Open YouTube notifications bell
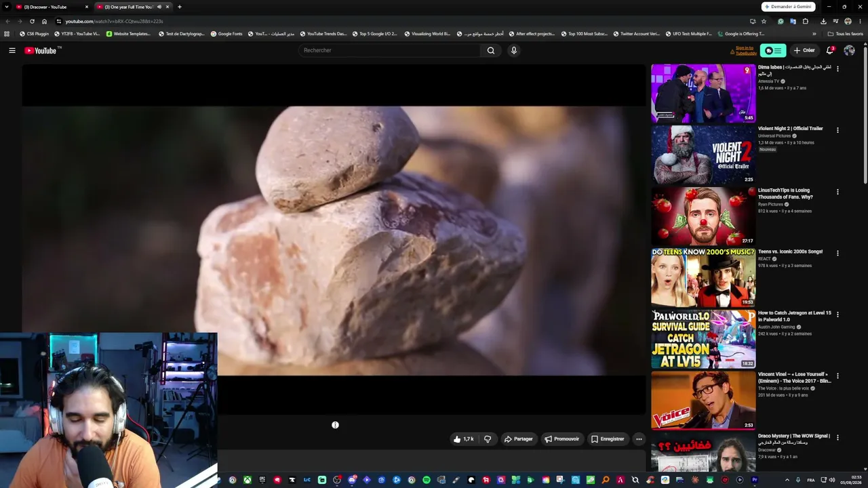The height and width of the screenshot is (488, 868). (830, 50)
